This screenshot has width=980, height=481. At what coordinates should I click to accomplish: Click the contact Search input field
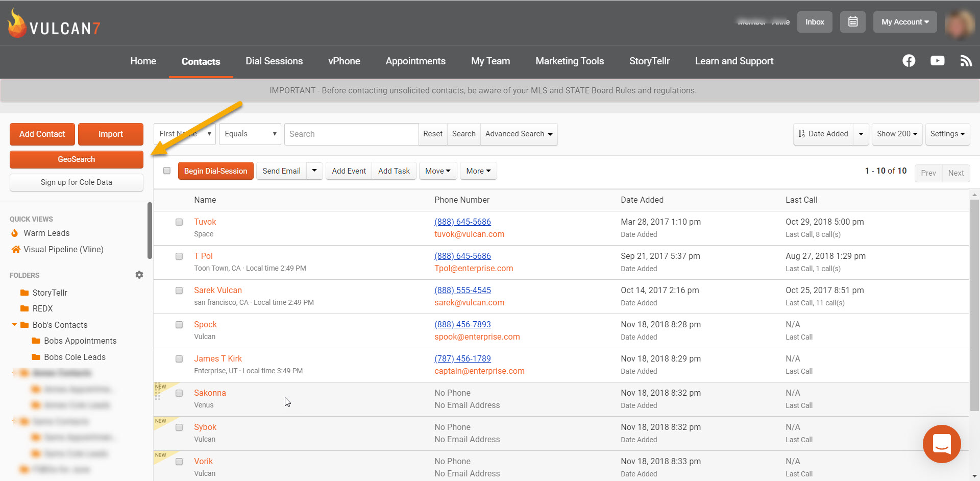(x=352, y=134)
